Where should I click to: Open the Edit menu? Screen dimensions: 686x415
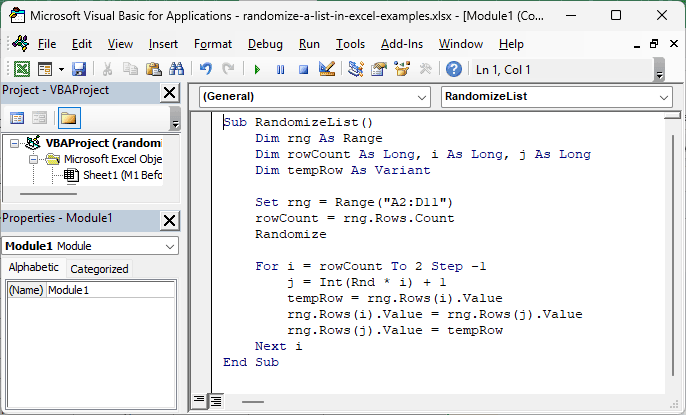click(82, 44)
